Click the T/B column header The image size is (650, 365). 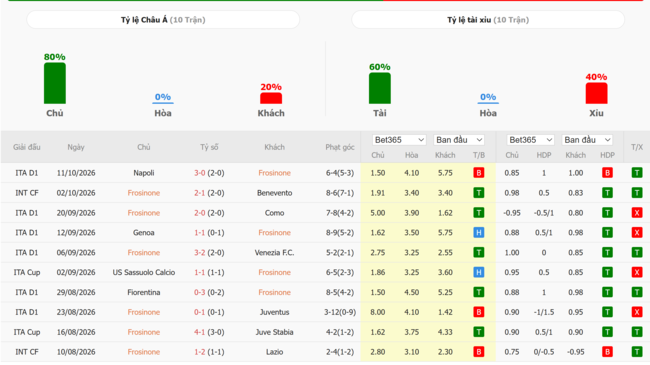point(479,155)
